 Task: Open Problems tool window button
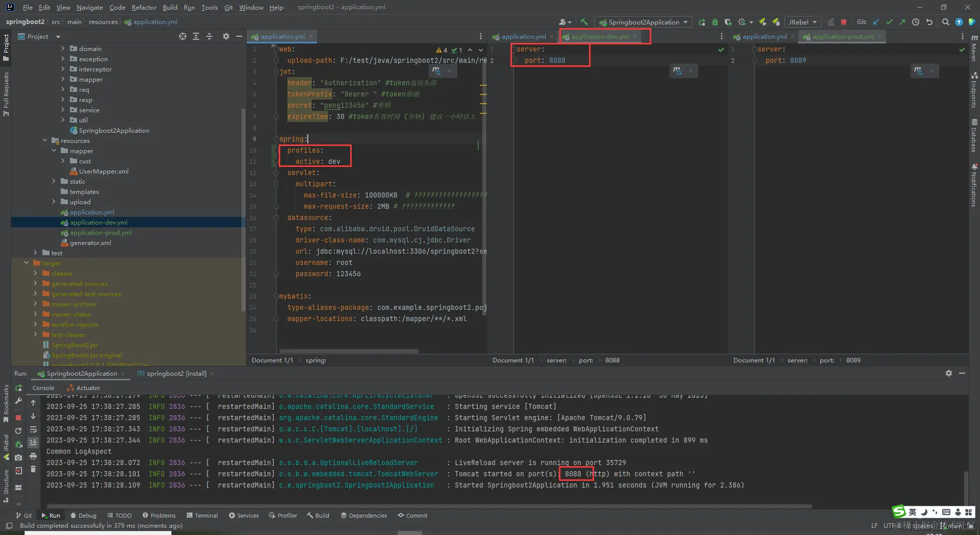[x=159, y=516]
